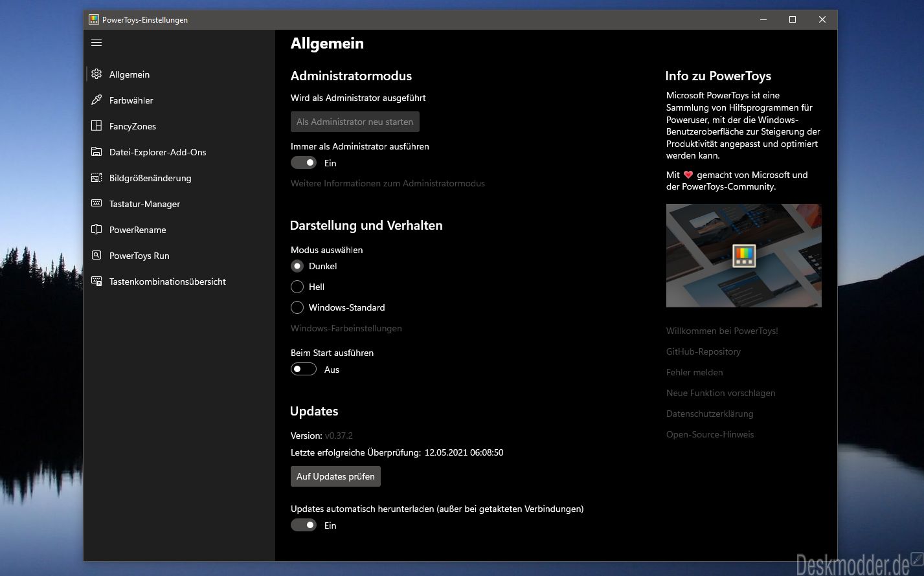The image size is (924, 576).
Task: Click the PowerToys Run search icon
Action: click(x=96, y=255)
